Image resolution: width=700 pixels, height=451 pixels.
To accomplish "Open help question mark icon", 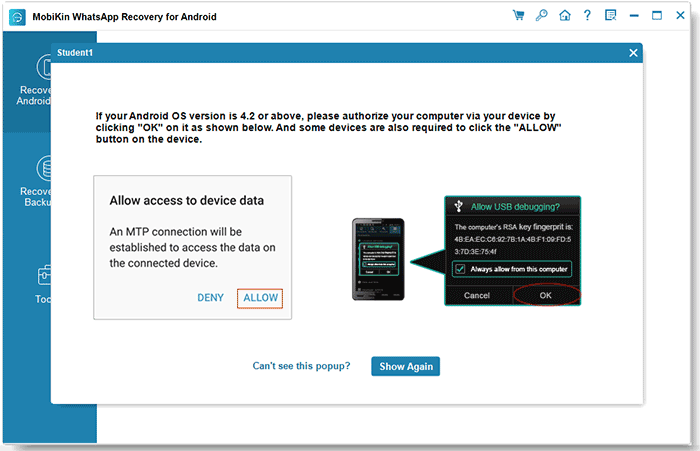I will [587, 16].
